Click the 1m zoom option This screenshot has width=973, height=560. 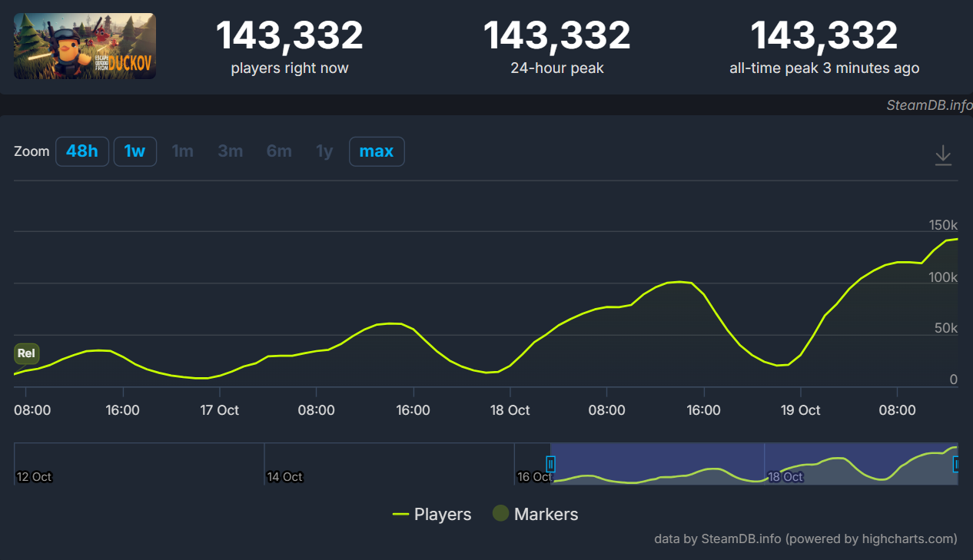click(x=182, y=151)
